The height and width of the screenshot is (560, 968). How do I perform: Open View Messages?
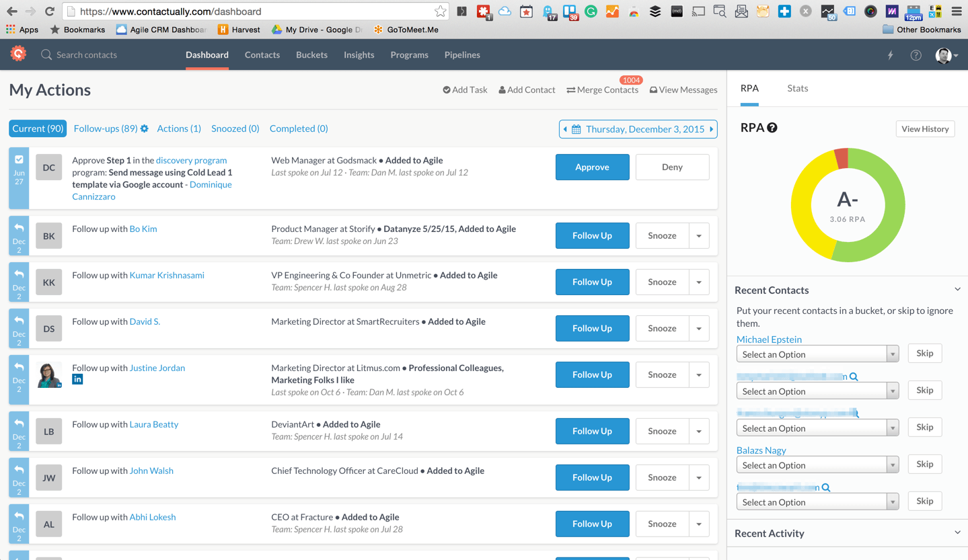tap(683, 90)
